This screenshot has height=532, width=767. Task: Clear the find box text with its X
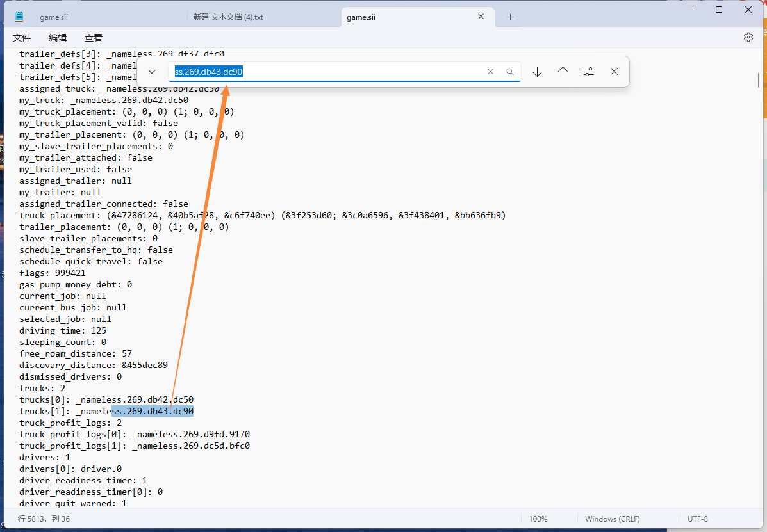tap(491, 72)
